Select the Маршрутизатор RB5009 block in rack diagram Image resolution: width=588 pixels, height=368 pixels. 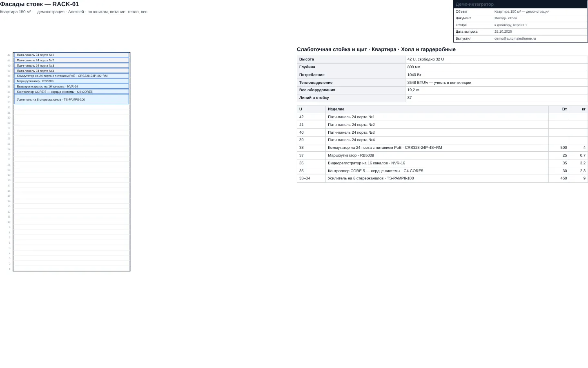pyautogui.click(x=71, y=81)
